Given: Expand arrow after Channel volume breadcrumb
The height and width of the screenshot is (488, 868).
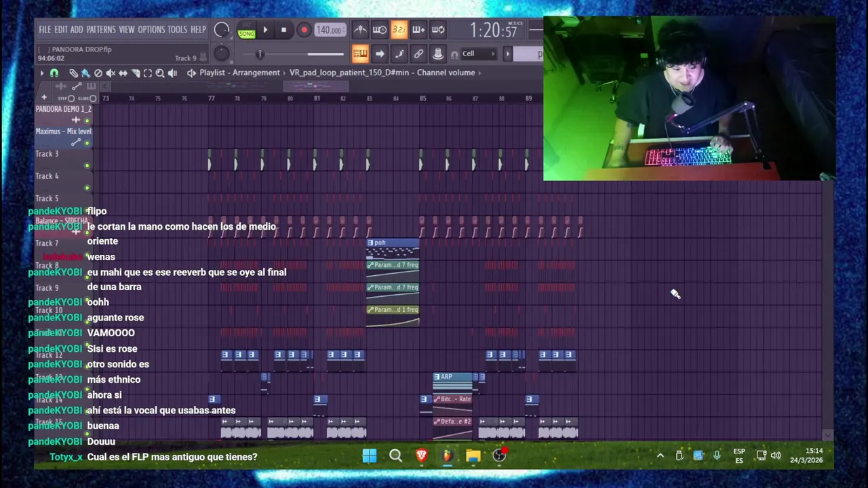Looking at the screenshot, I should click(x=479, y=73).
